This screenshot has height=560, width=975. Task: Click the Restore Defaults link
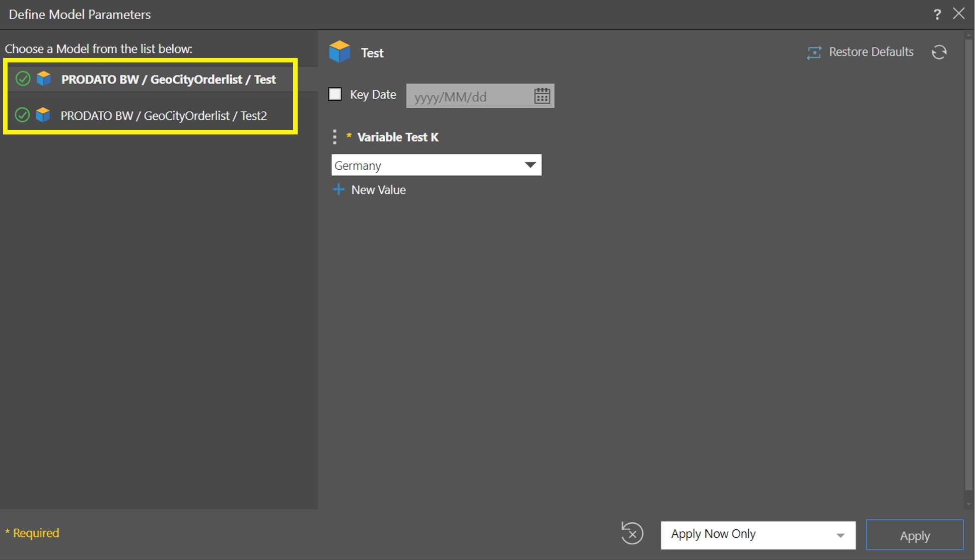(871, 52)
